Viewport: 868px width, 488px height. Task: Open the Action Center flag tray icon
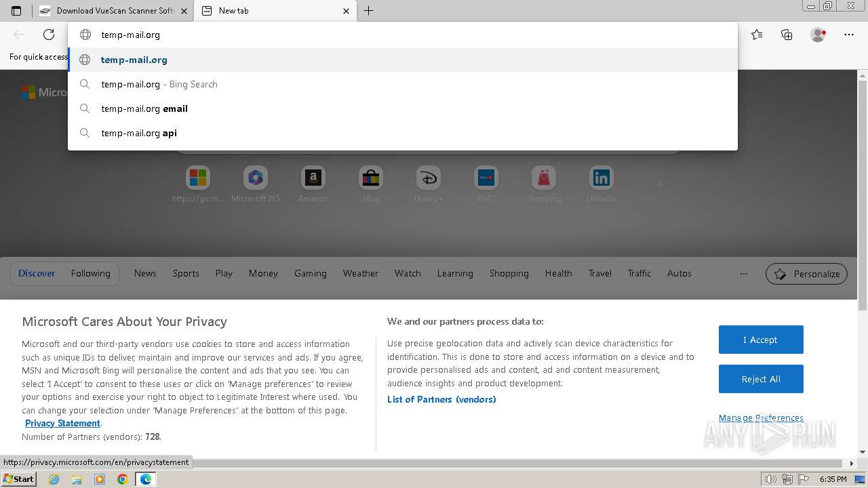pyautogui.click(x=804, y=479)
